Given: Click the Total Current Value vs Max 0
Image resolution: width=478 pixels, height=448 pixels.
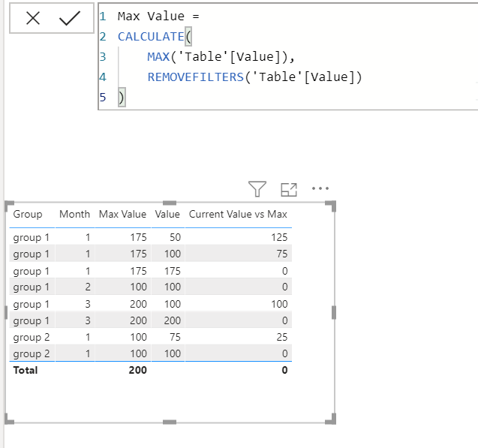Looking at the screenshot, I should click(284, 370).
